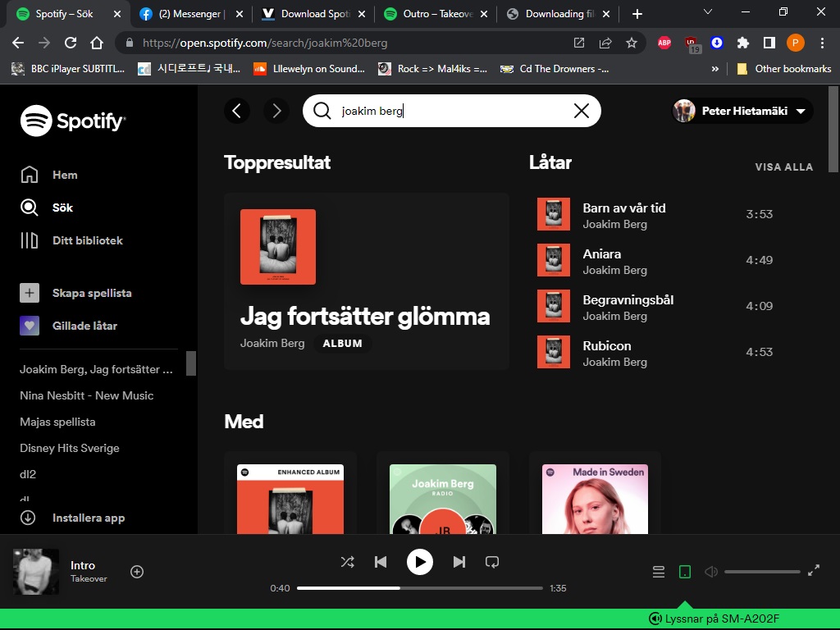This screenshot has height=630, width=840.
Task: Open dl2 playlist
Action: point(28,474)
